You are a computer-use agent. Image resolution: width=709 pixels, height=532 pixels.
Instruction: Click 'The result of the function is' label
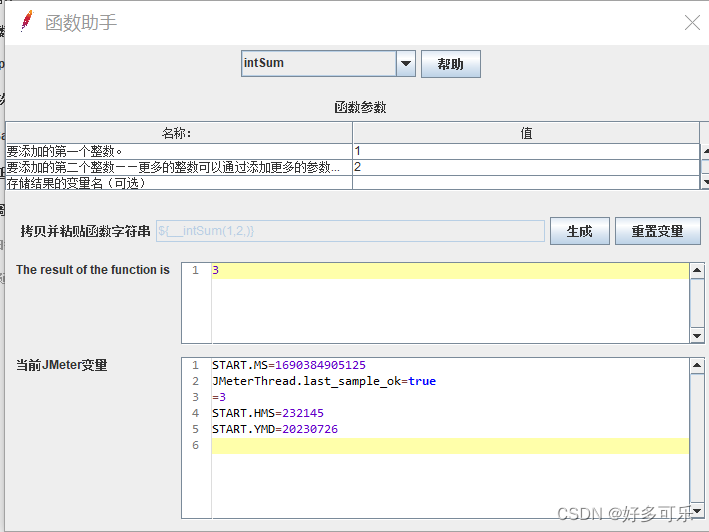(x=93, y=270)
